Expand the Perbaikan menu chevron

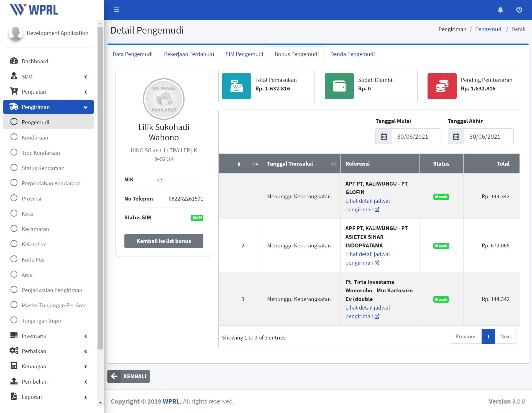86,351
